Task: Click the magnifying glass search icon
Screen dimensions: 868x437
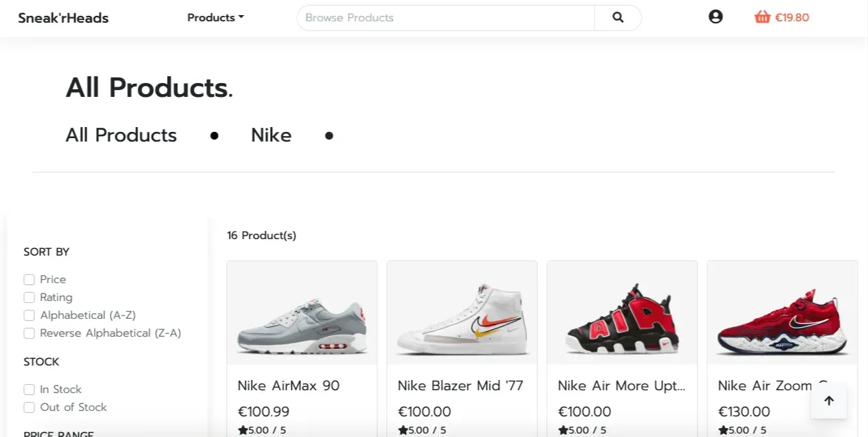Action: pos(618,17)
